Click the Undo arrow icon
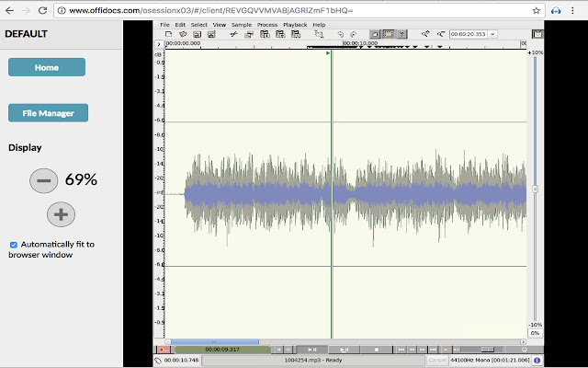The width and height of the screenshot is (588, 368). coord(339,34)
